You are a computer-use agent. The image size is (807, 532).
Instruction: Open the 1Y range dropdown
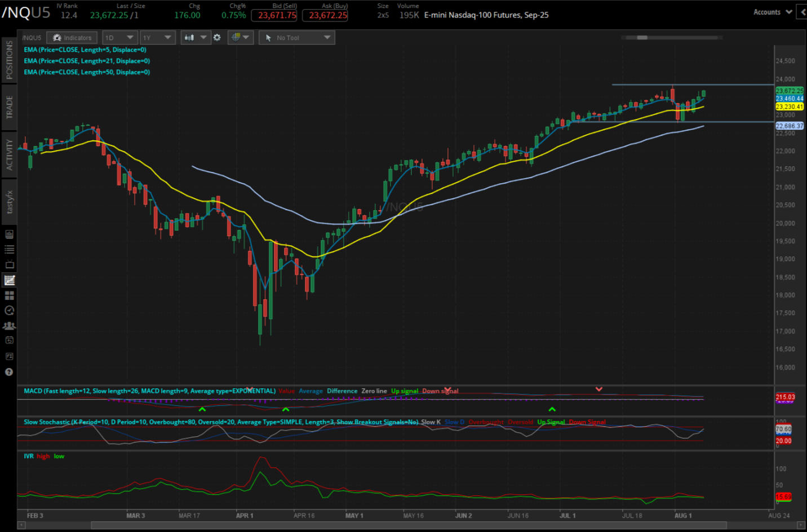pyautogui.click(x=157, y=37)
